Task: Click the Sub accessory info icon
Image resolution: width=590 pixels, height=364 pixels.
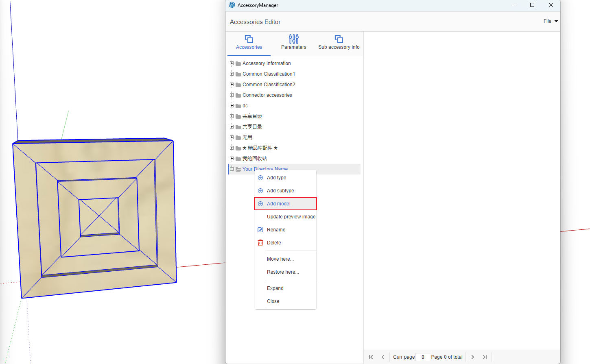Action: 339,39
